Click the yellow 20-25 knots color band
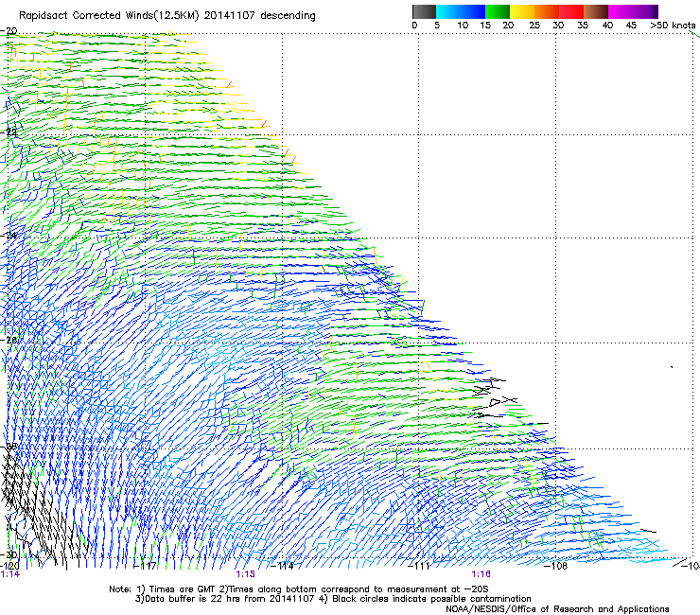The height and width of the screenshot is (615, 700). (x=522, y=11)
